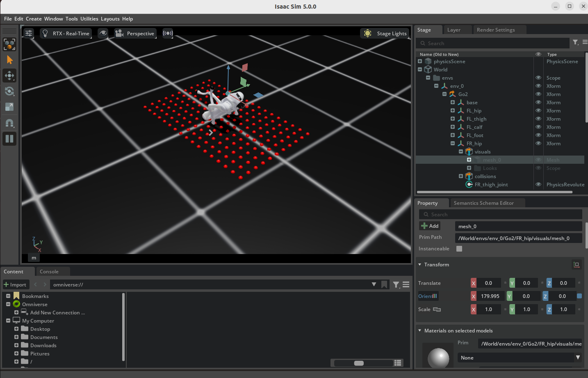Click Import in the Content browser
The image size is (588, 378).
[x=15, y=284]
